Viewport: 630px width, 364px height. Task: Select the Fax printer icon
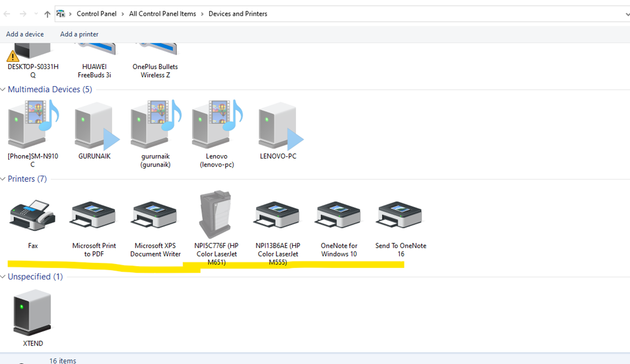(32, 216)
